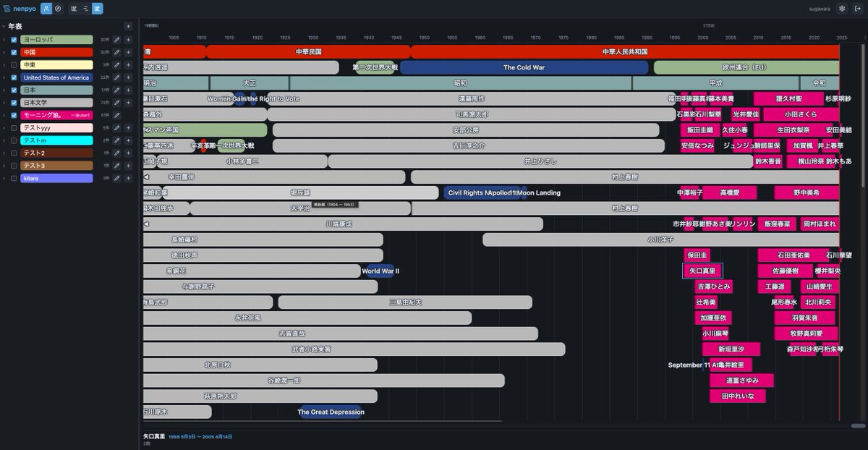Select the kitara timeline label
This screenshot has height=450, width=868.
(x=56, y=178)
